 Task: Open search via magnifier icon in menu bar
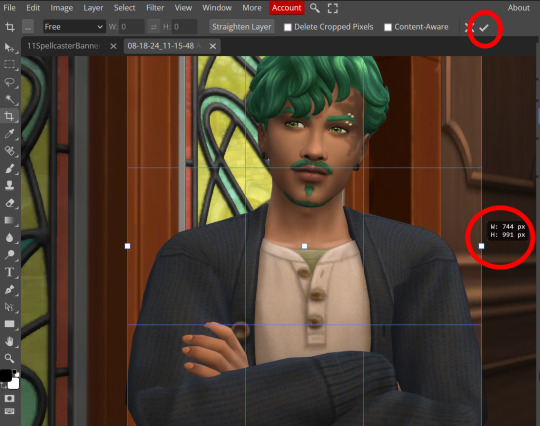pyautogui.click(x=314, y=8)
